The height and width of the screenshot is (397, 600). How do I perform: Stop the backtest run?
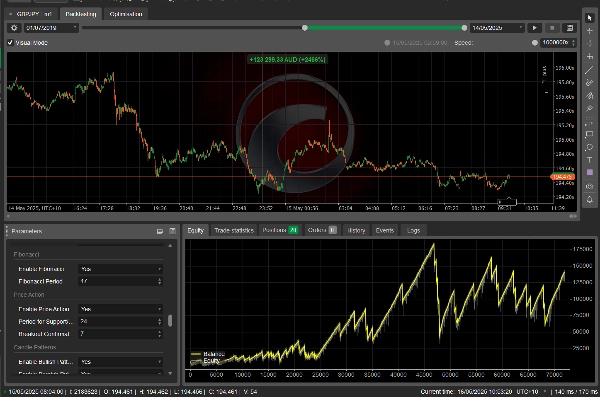(552, 28)
